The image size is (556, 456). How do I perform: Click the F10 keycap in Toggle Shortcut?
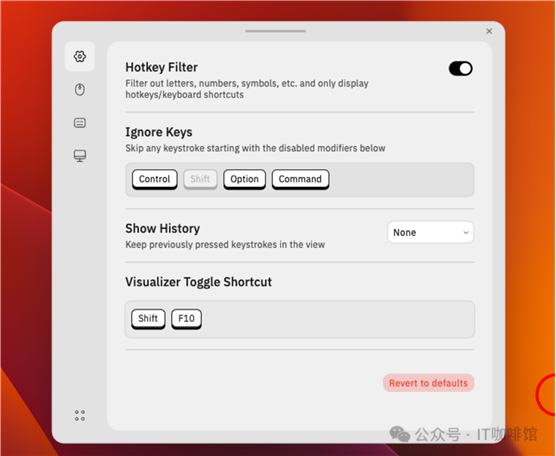tap(187, 318)
